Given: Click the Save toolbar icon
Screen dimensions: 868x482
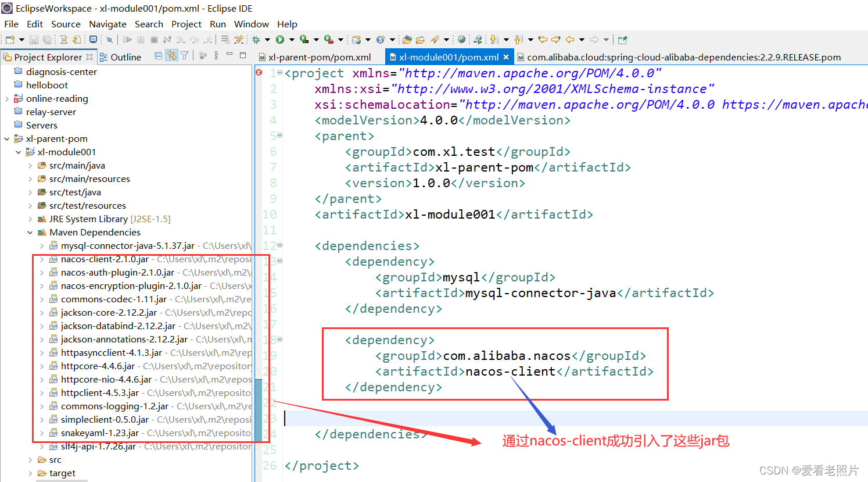Looking at the screenshot, I should [34, 40].
